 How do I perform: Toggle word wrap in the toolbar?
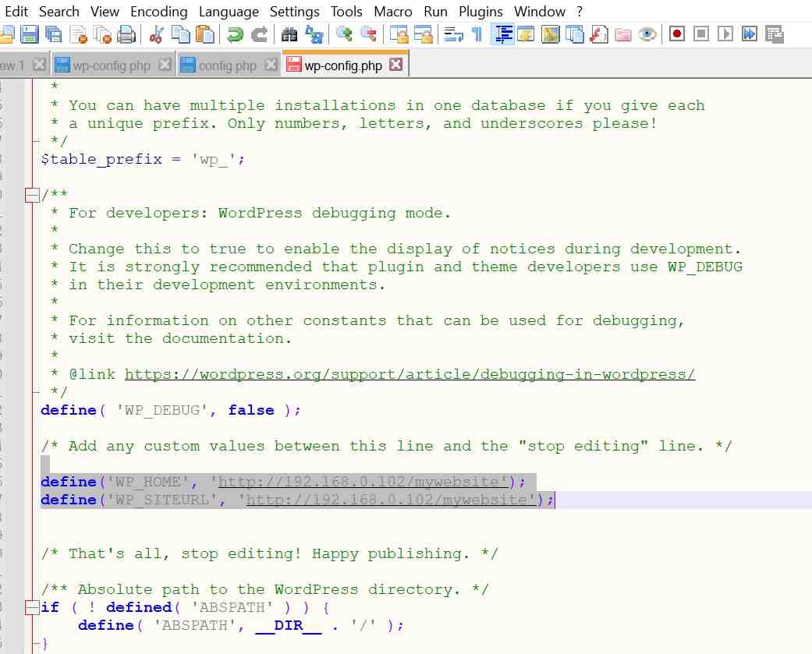pyautogui.click(x=454, y=34)
